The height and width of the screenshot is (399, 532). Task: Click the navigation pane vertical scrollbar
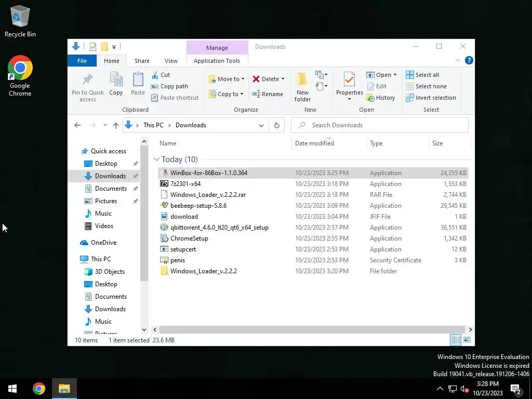pos(144,214)
